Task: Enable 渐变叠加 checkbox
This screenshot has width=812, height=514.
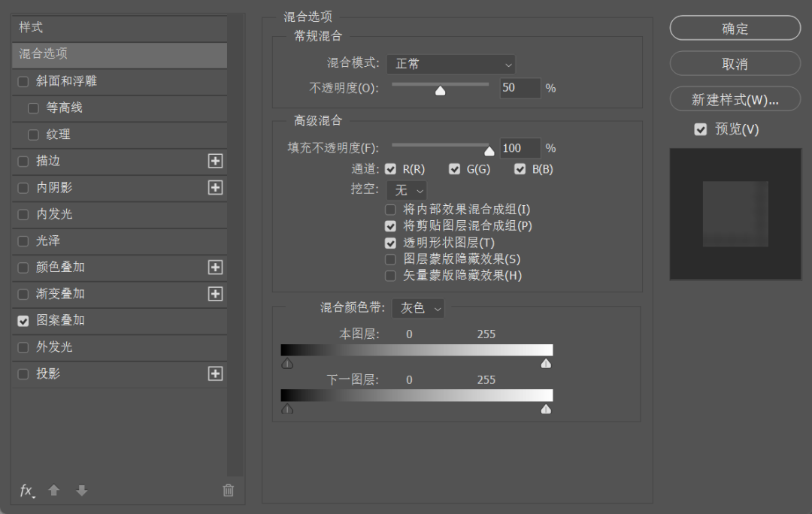Action: click(x=23, y=295)
